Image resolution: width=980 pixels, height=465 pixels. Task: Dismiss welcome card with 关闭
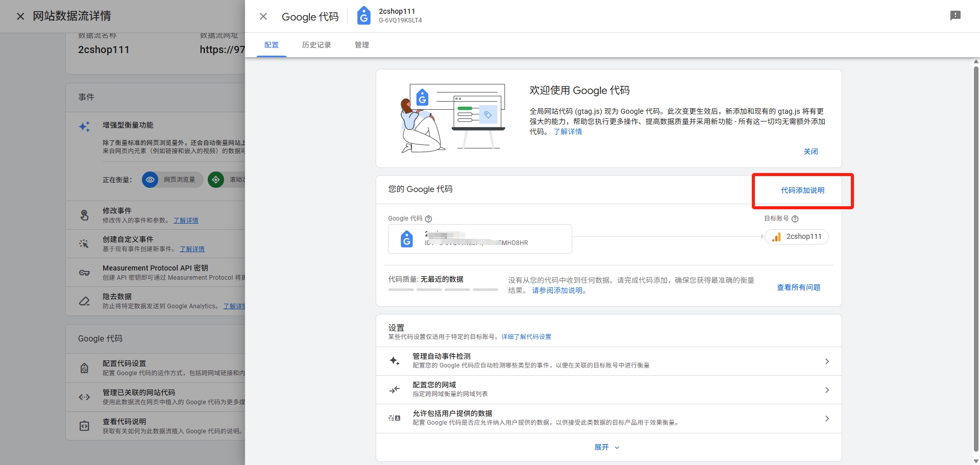[811, 152]
